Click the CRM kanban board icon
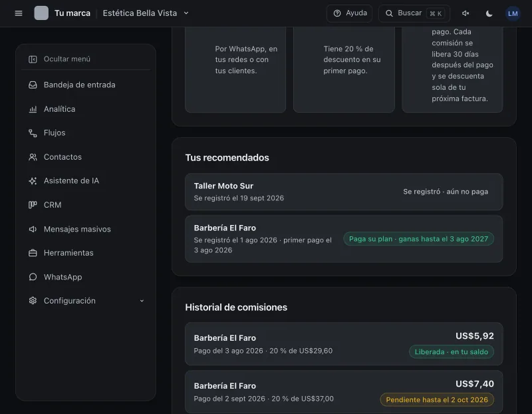The image size is (532, 414). 33,205
